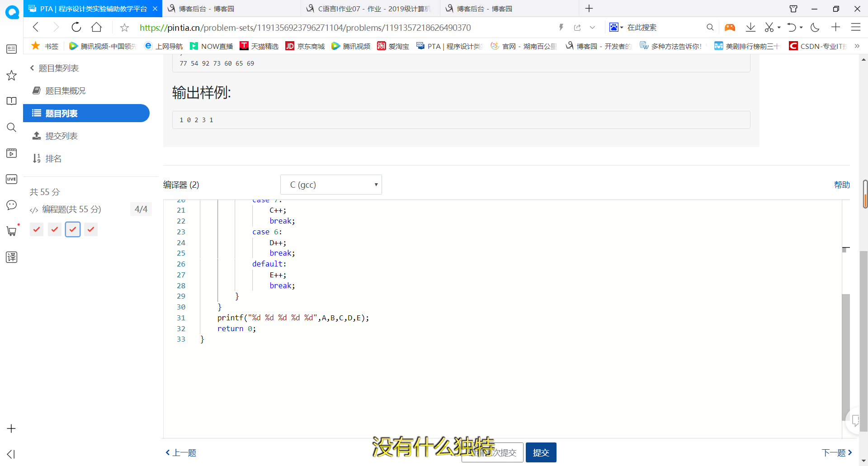Image resolution: width=868 pixels, height=466 pixels.
Task: Open the sidebar LIVE icon
Action: pyautogui.click(x=12, y=179)
